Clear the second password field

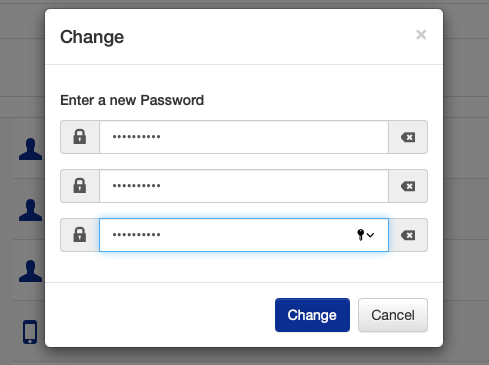408,186
